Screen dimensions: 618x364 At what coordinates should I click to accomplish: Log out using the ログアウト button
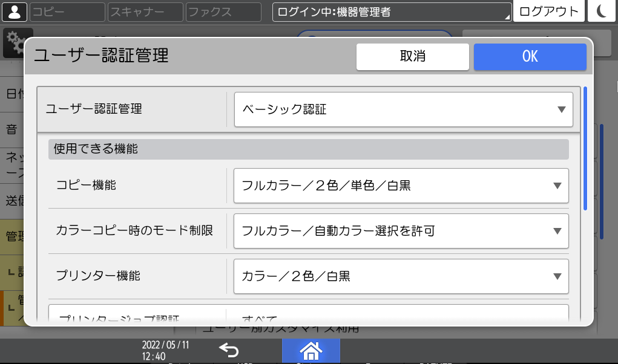pos(548,11)
